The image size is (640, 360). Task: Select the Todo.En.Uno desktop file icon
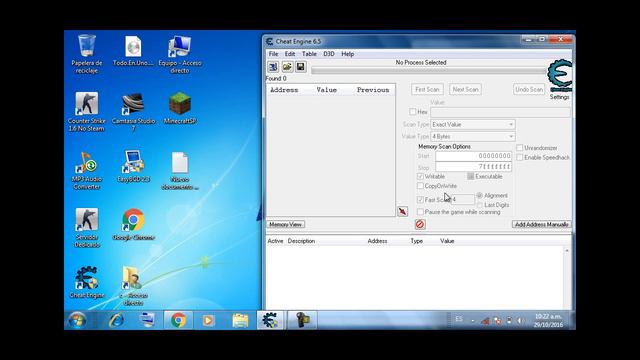tap(133, 50)
